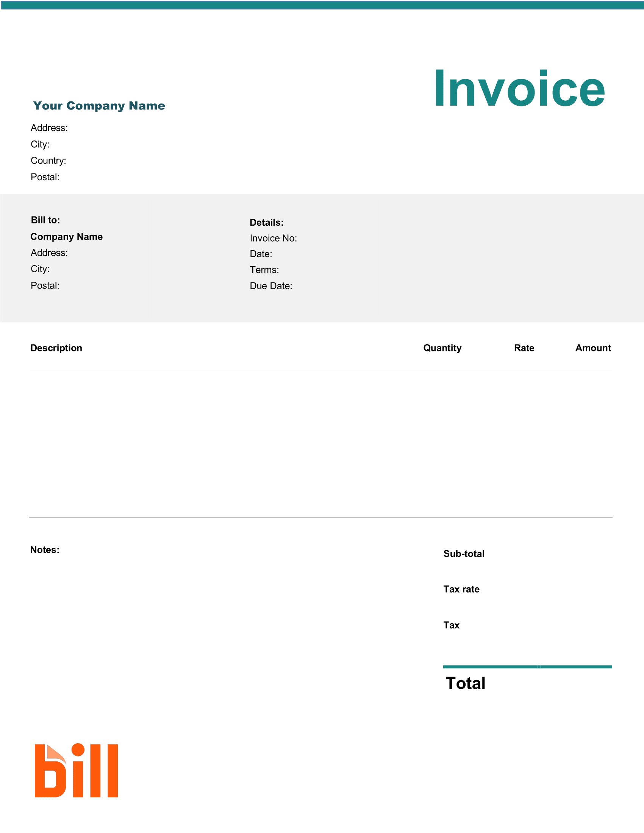Viewport: 644px width, 833px height.
Task: Click the Quantity column header
Action: click(442, 348)
